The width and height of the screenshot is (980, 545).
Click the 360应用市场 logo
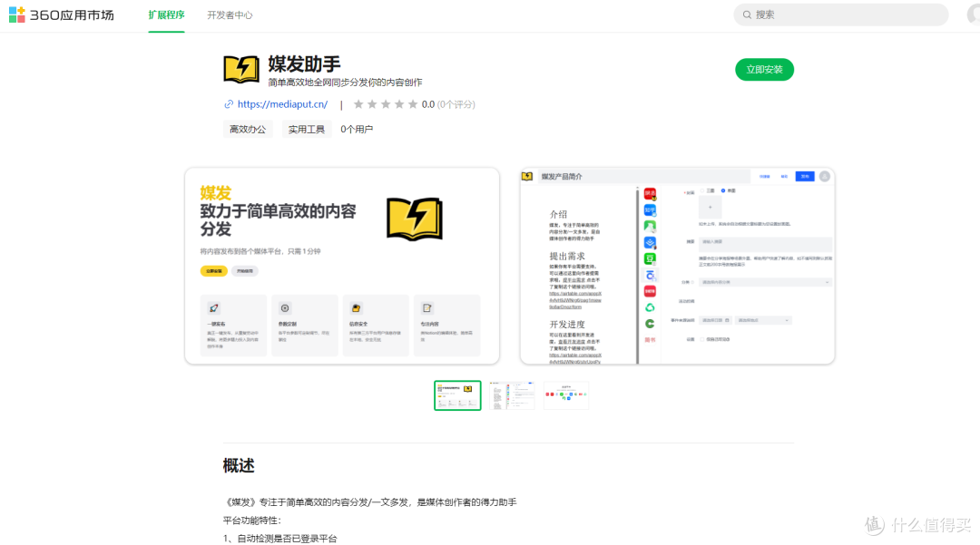coord(62,15)
